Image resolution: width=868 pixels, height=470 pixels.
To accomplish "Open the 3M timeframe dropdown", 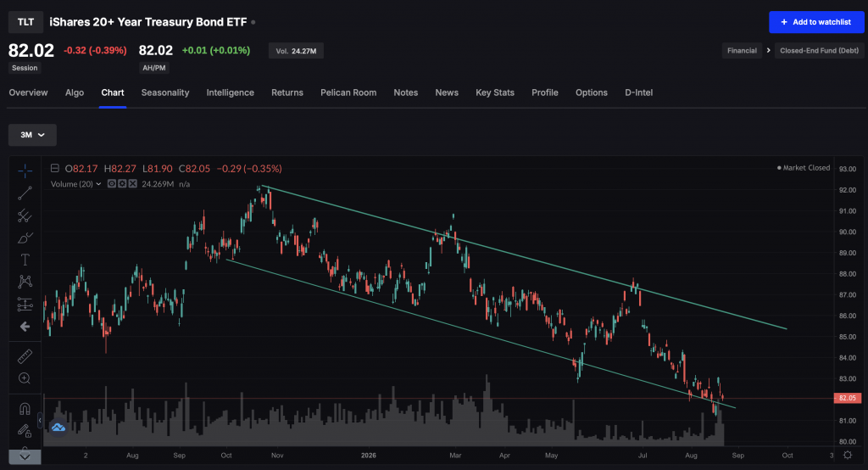I will click(32, 135).
